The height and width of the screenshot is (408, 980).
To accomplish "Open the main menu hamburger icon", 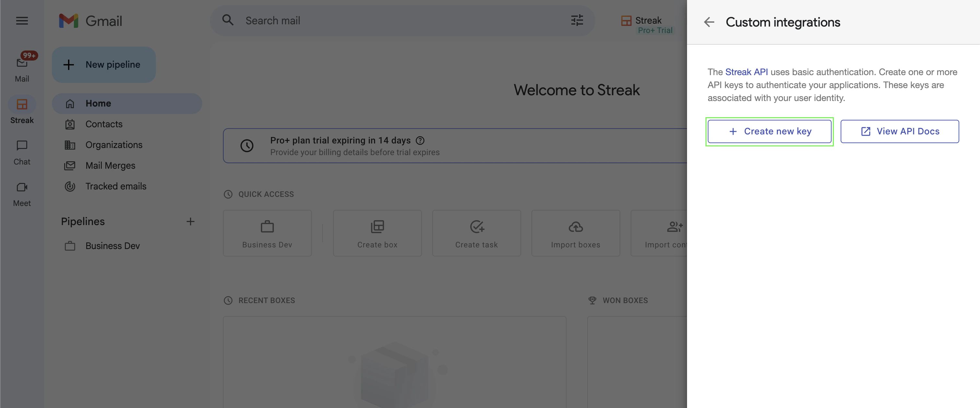I will point(22,21).
